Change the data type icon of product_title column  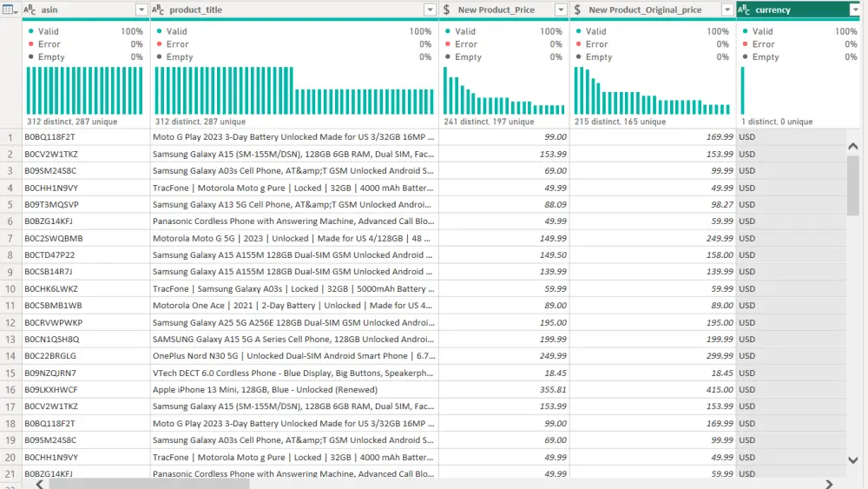[158, 10]
